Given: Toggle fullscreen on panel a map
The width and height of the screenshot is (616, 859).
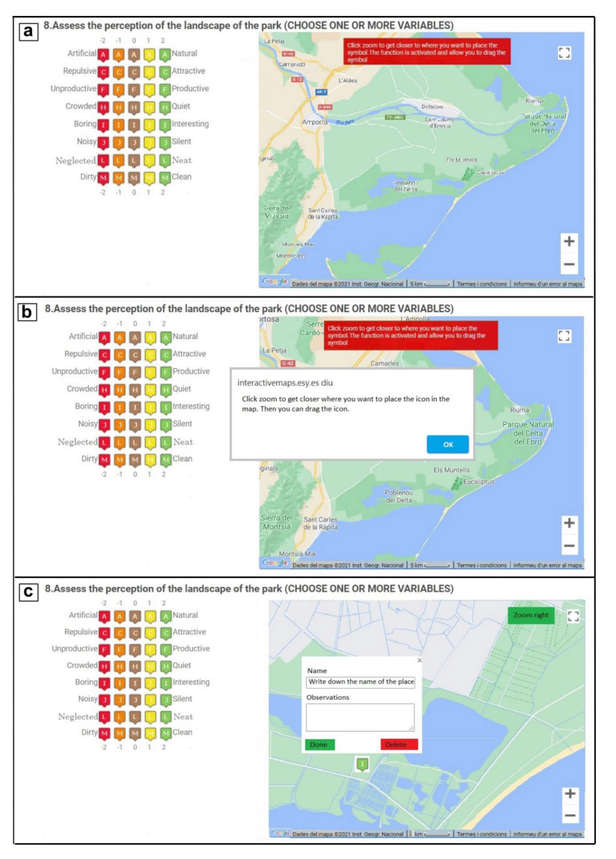Looking at the screenshot, I should pyautogui.click(x=565, y=53).
